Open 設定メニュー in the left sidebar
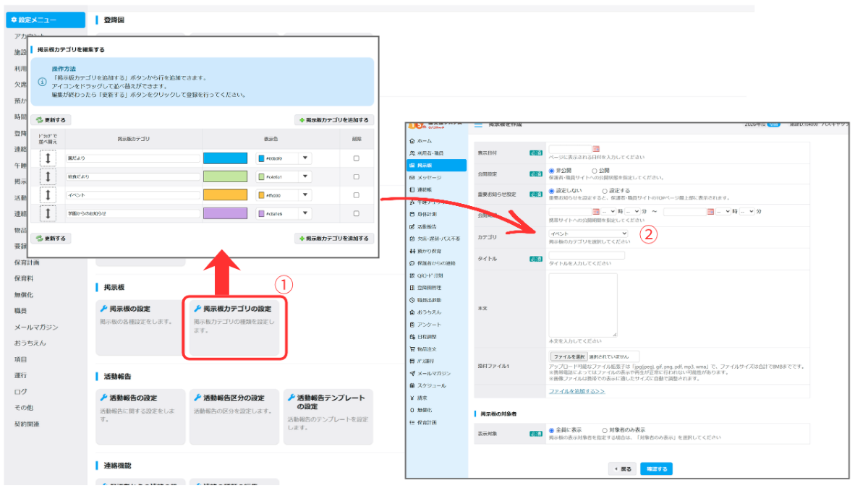The image size is (868, 488). 44,20
